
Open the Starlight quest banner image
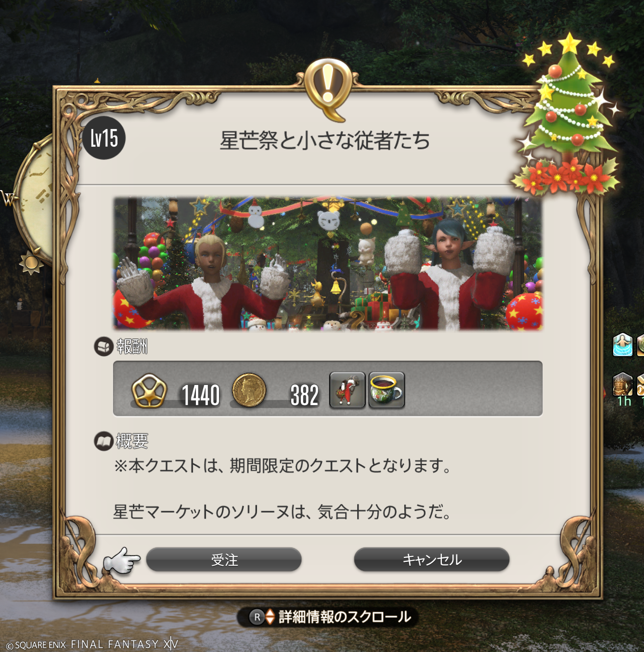coord(328,263)
